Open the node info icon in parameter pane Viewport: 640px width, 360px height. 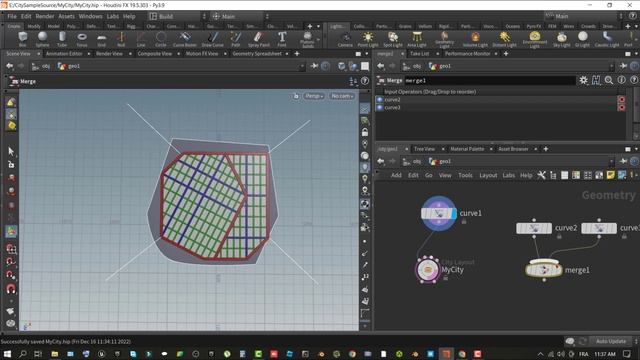click(x=621, y=80)
